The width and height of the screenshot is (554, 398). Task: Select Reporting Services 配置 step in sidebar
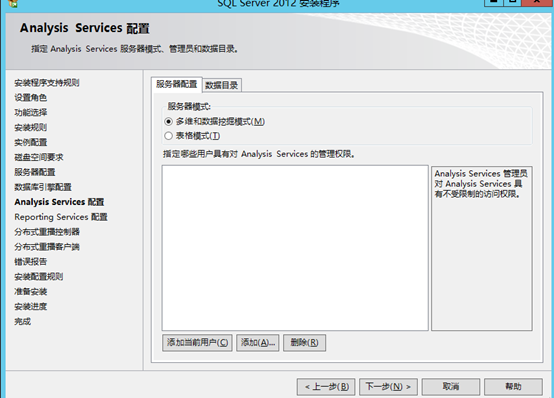[61, 217]
